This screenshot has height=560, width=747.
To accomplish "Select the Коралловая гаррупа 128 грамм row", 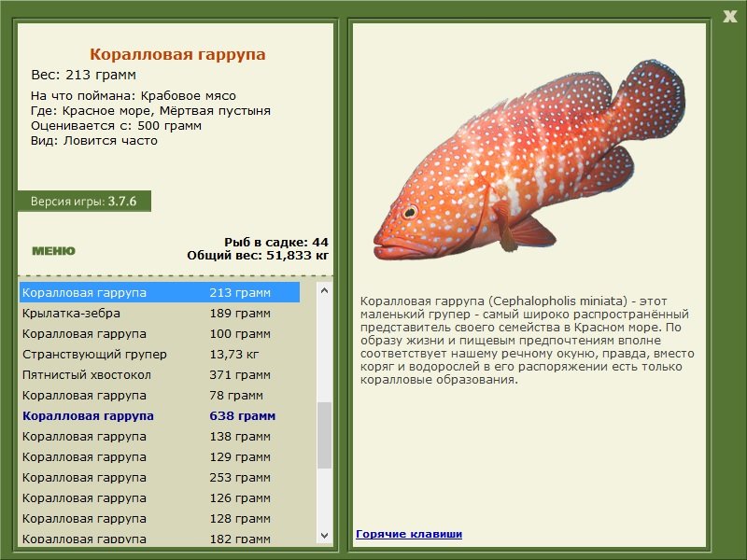I will (160, 518).
